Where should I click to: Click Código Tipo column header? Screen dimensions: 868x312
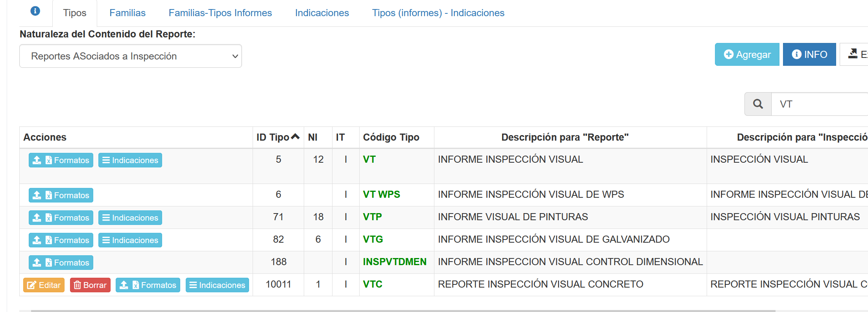[x=391, y=137]
